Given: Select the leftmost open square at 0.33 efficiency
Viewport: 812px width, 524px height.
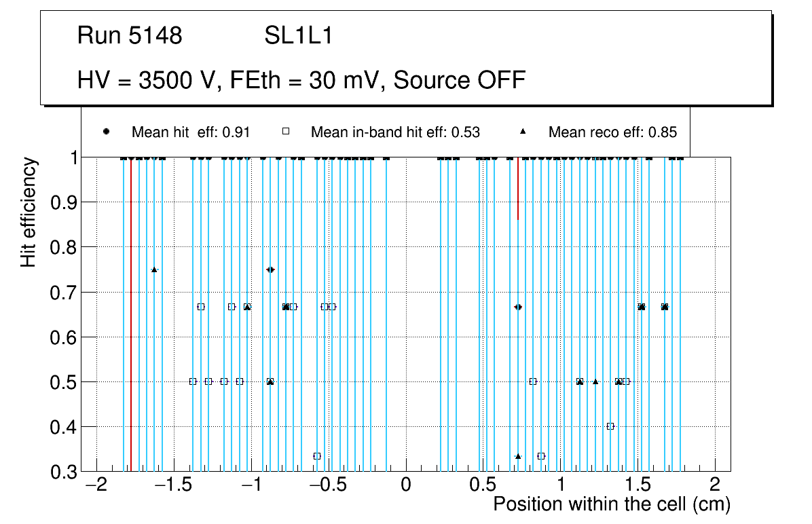Looking at the screenshot, I should click(317, 456).
